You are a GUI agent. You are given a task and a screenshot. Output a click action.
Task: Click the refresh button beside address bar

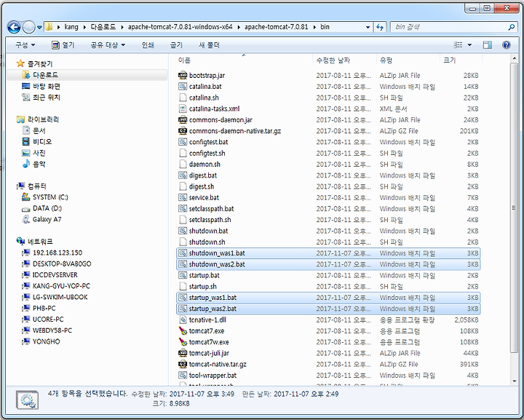point(380,27)
